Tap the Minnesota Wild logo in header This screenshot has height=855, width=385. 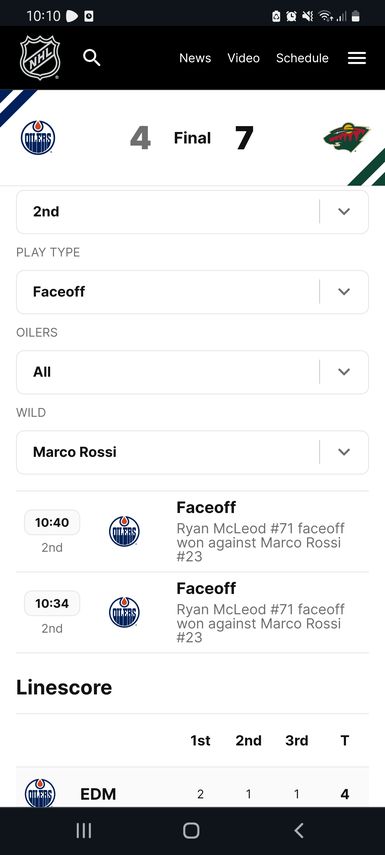pos(346,137)
